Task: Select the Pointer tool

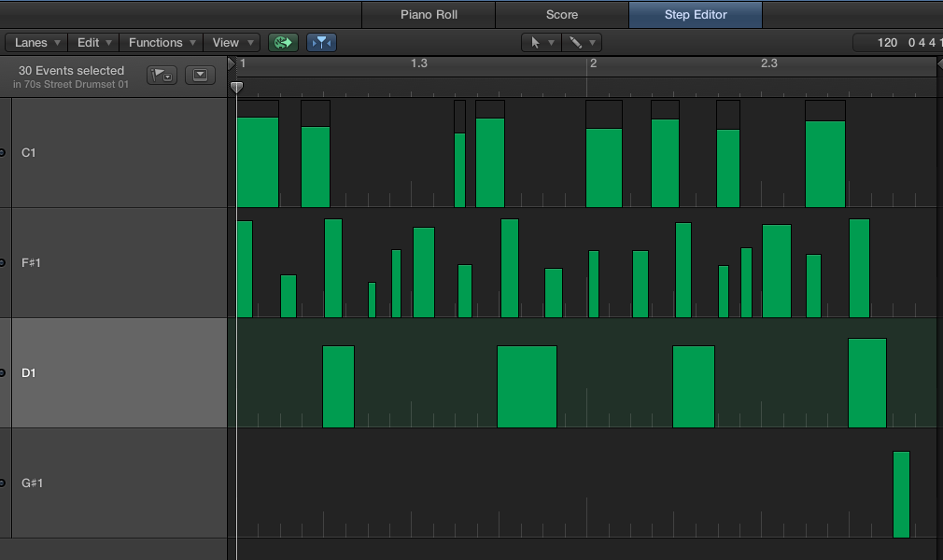Action: (541, 43)
